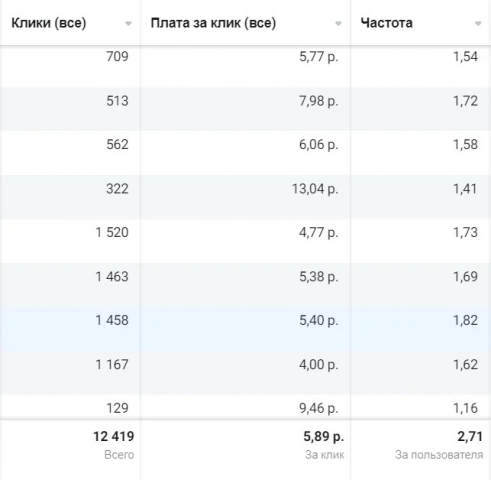
Task: Click cost per click 5,38 р.
Action: [319, 276]
